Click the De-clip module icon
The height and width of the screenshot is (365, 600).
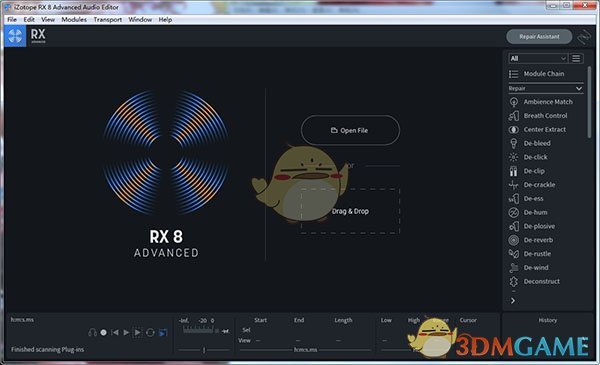[514, 171]
